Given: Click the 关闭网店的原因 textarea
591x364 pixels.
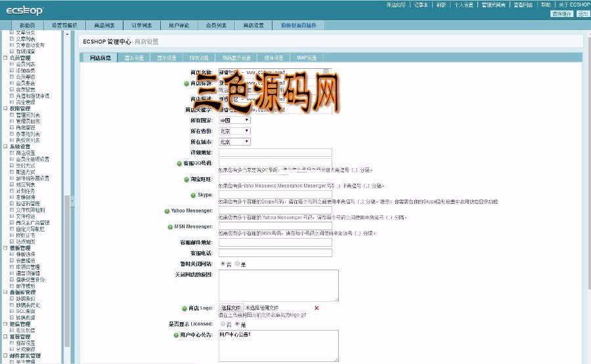Looking at the screenshot, I should pyautogui.click(x=278, y=285).
